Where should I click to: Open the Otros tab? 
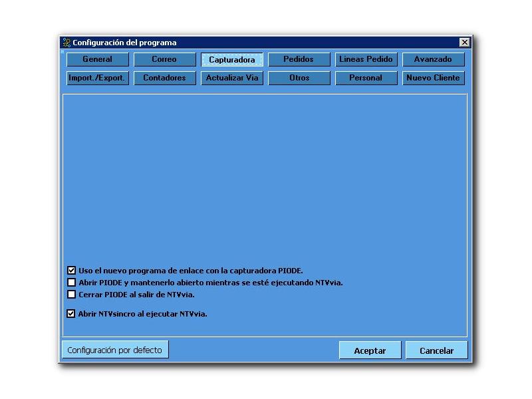click(x=299, y=78)
